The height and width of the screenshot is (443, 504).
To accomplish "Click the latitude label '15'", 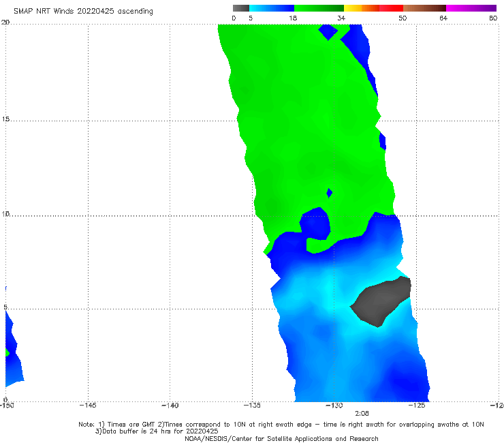I will point(5,119).
